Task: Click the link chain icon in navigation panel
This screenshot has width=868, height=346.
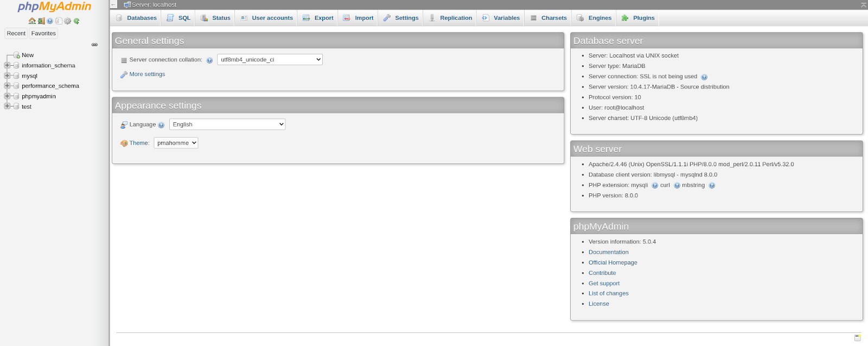Action: click(x=94, y=45)
